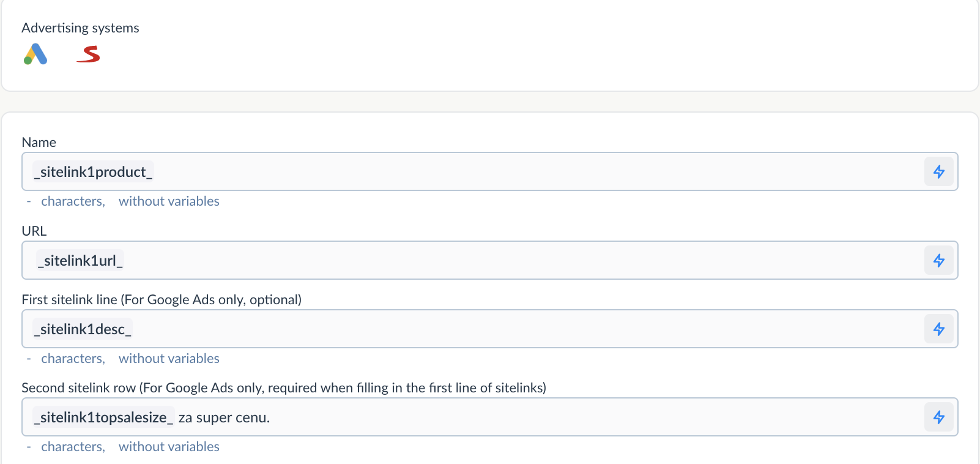Click lightning icon in URL field
Screen dimensions: 980x464
click(938, 261)
